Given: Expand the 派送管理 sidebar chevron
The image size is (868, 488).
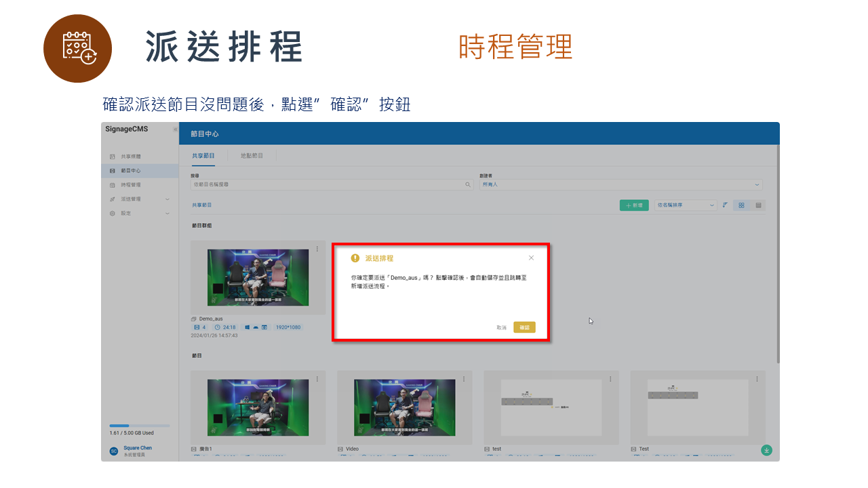Looking at the screenshot, I should pyautogui.click(x=167, y=199).
